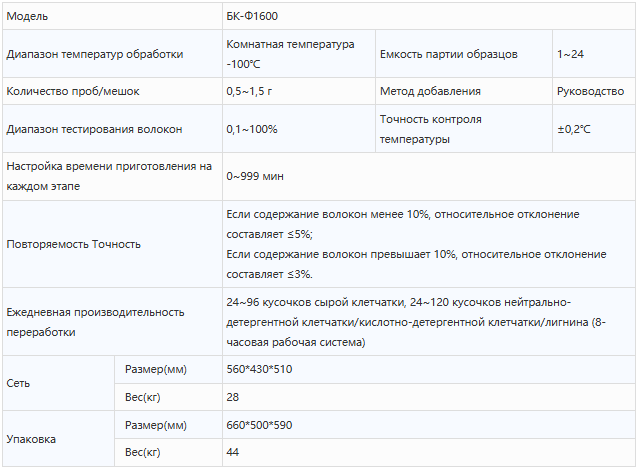The height and width of the screenshot is (470, 643).
Task: Select the Комнатная температура -100℃ value
Action: pos(290,54)
